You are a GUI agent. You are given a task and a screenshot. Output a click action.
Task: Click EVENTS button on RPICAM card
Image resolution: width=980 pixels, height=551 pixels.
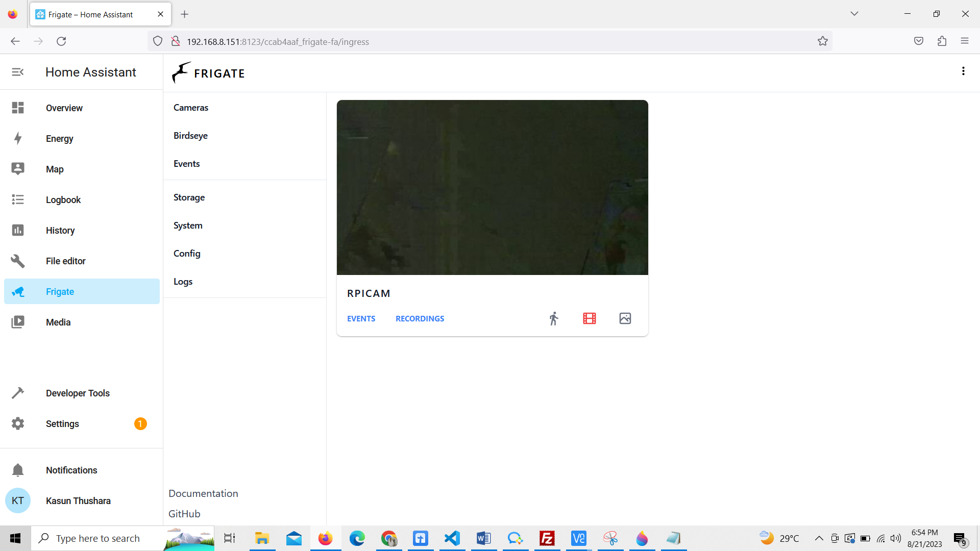(x=361, y=318)
